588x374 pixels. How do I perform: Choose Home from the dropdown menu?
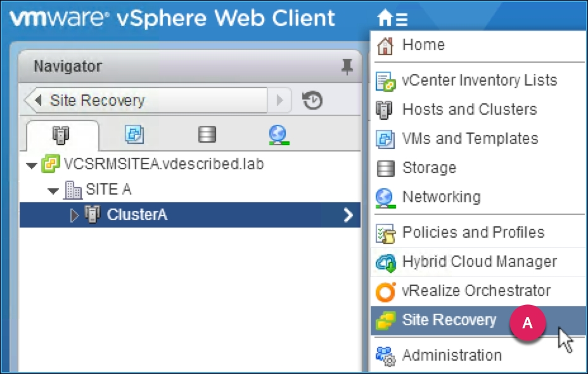(x=423, y=45)
